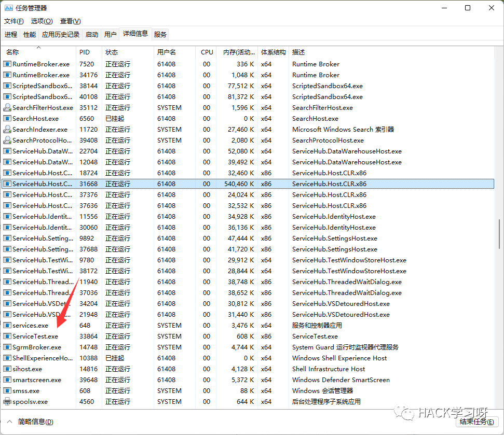Click PID value 14748

(89, 347)
